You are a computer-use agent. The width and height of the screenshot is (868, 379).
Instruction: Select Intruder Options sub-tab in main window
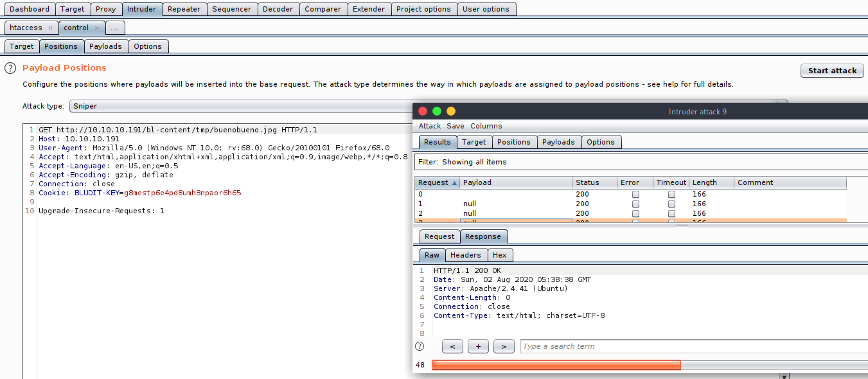[148, 46]
